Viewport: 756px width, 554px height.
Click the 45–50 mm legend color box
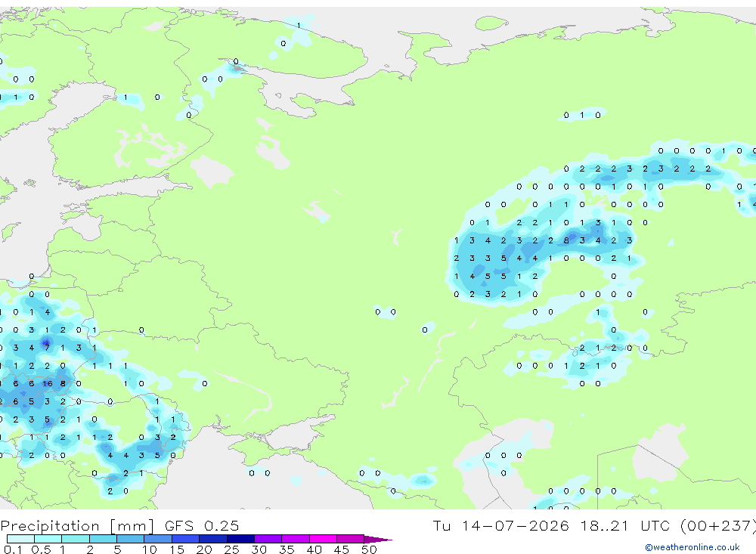point(351,539)
